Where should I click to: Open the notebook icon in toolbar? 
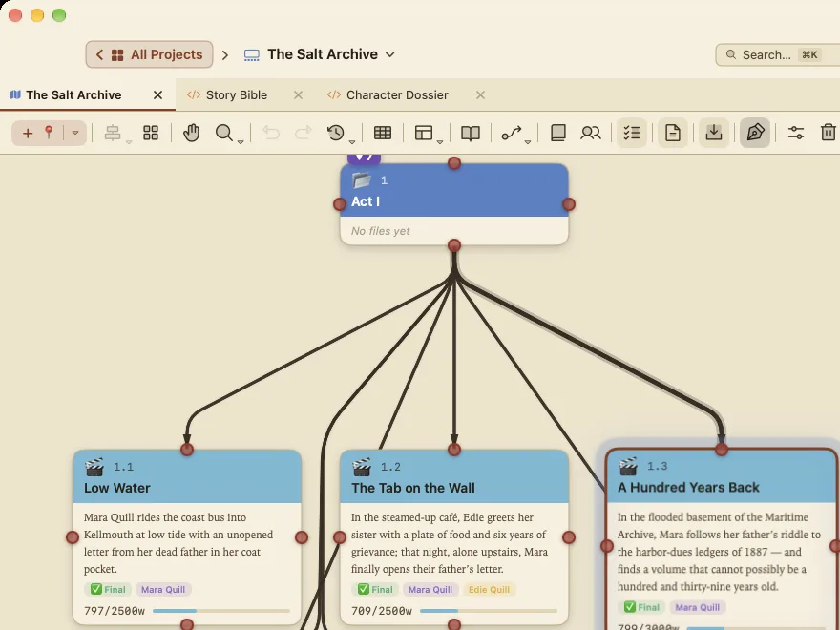558,133
